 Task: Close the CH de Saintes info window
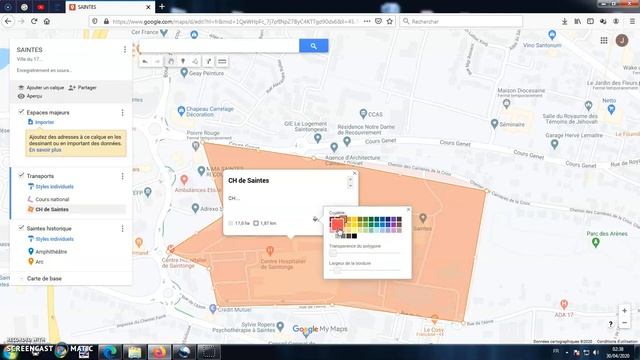click(x=354, y=173)
